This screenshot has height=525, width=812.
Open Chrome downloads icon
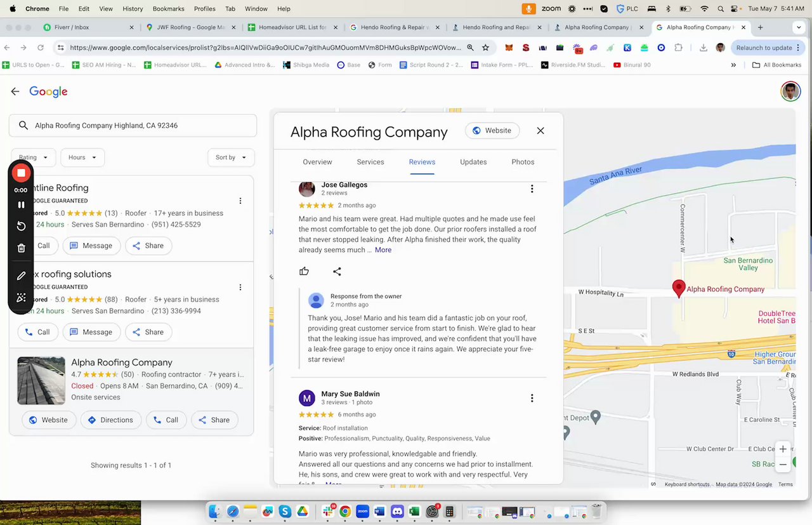704,48
